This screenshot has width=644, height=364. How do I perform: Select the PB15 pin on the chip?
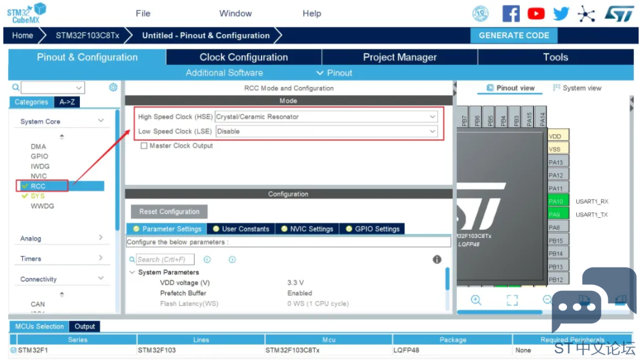click(x=557, y=241)
